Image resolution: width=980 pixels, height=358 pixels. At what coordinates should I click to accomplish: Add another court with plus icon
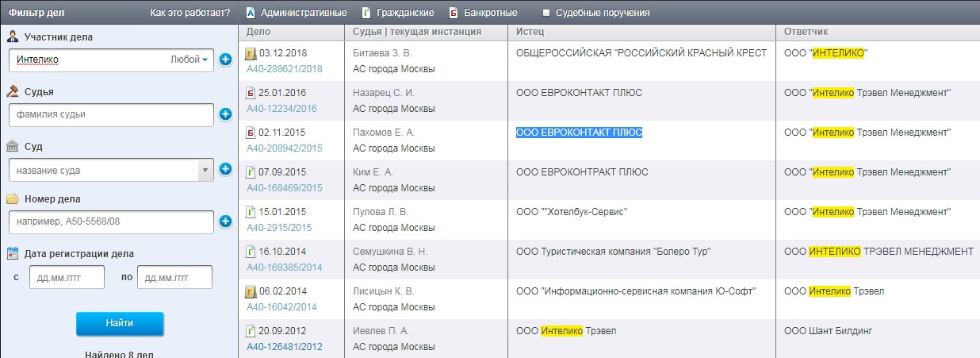[x=225, y=169]
